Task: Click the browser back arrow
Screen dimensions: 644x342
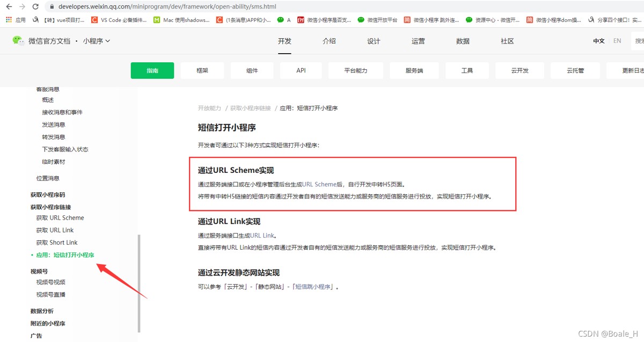Action: pyautogui.click(x=9, y=7)
